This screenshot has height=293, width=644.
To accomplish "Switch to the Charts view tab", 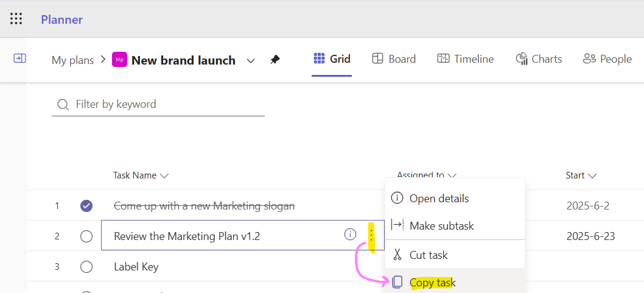I will 539,59.
